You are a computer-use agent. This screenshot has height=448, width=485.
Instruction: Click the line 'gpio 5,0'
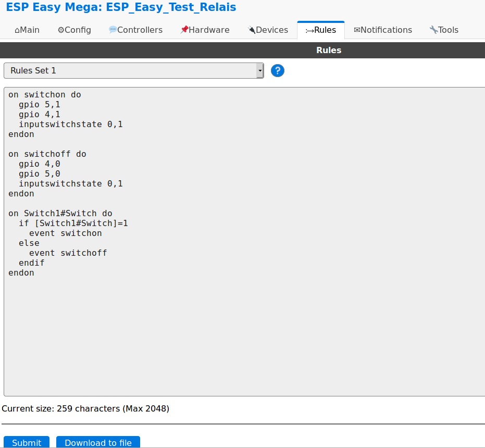click(x=40, y=174)
